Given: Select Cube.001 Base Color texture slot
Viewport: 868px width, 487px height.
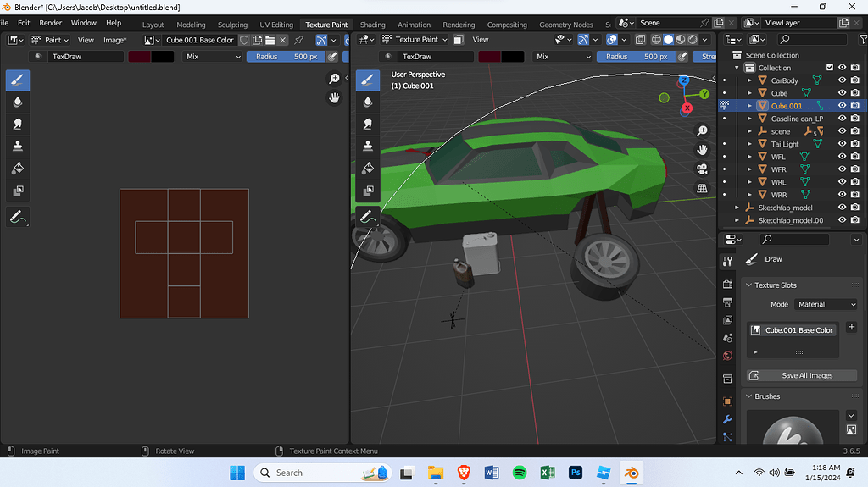Looking at the screenshot, I should (x=793, y=330).
